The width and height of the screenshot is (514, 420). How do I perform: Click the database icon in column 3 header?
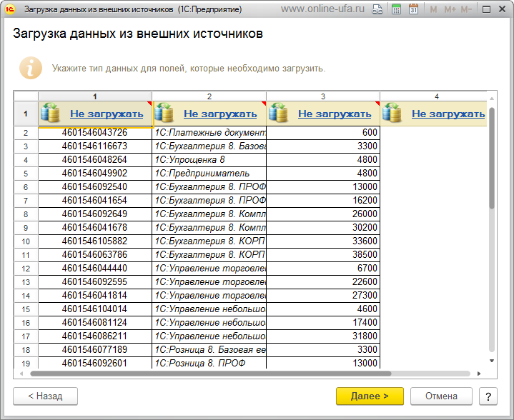click(x=278, y=113)
